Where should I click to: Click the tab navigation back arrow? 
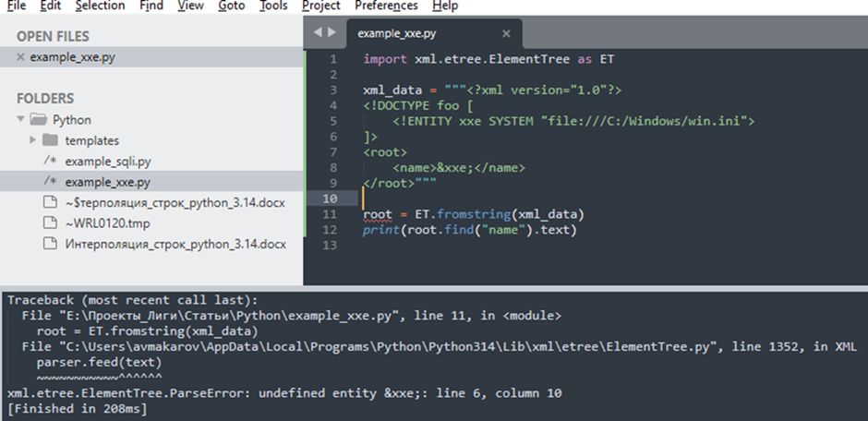(x=319, y=32)
